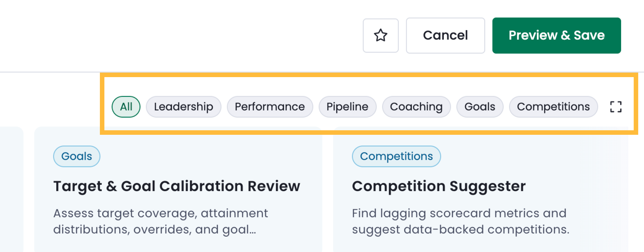Open the Target & Goal Calibration Review heading
The image size is (644, 252).
177,186
